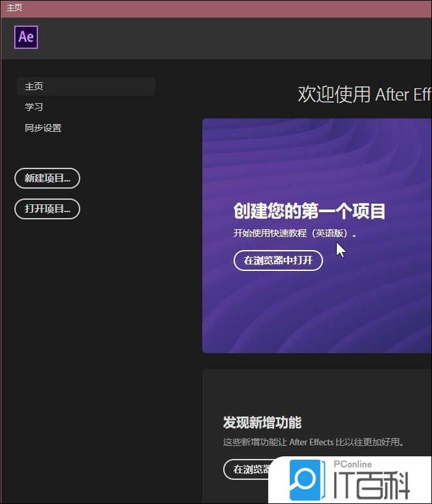Click the After Effects Ae logo icon
The height and width of the screenshot is (504, 432).
[26, 37]
